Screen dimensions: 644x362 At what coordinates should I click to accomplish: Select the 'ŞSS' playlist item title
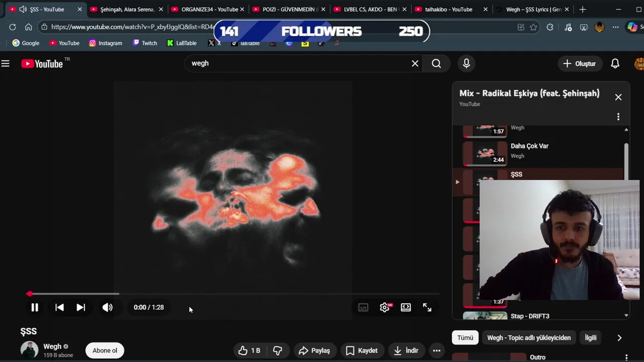point(517,174)
